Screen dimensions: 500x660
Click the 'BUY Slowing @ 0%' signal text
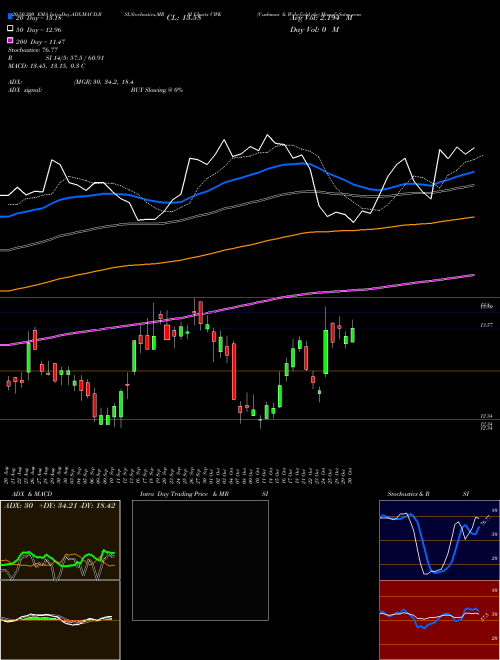(157, 90)
